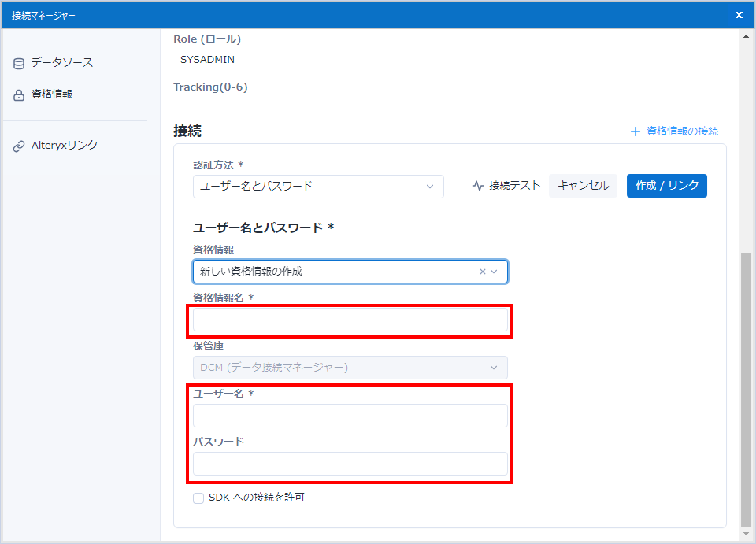Open the 保管庫 DCM dropdown

click(350, 368)
